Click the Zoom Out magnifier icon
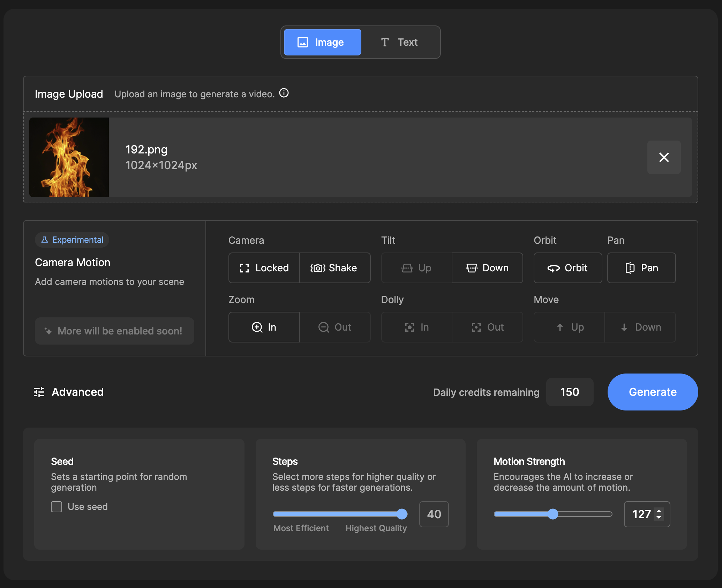This screenshot has width=722, height=588. 324,327
